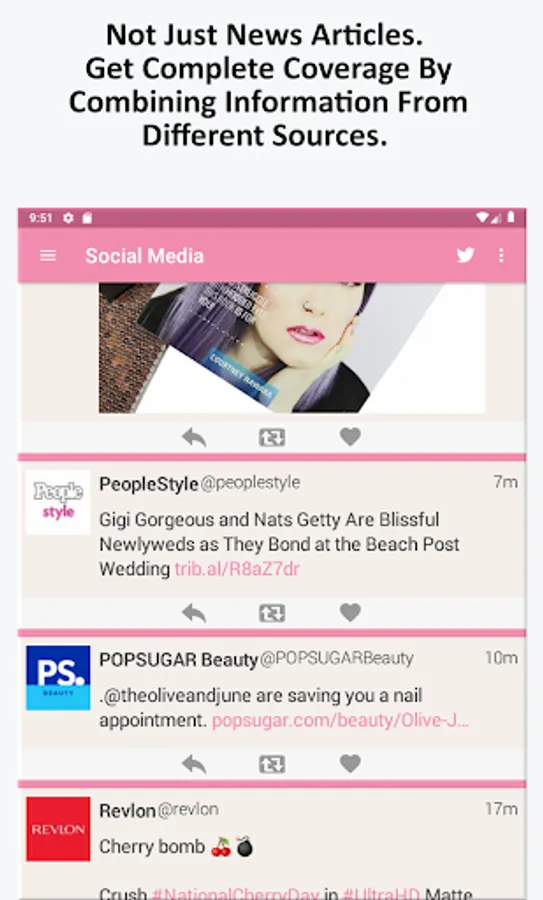Open the three-dot overflow menu
The image size is (543, 900).
501,255
